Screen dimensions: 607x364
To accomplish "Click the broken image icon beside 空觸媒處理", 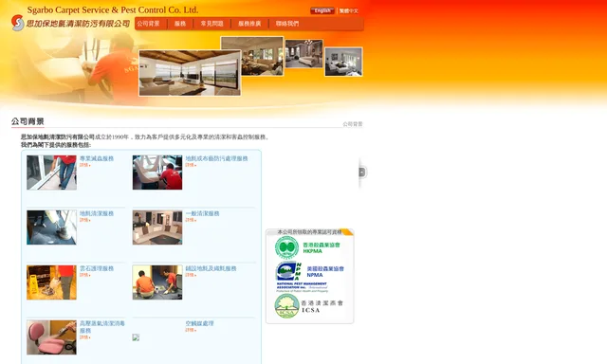I will tap(136, 337).
